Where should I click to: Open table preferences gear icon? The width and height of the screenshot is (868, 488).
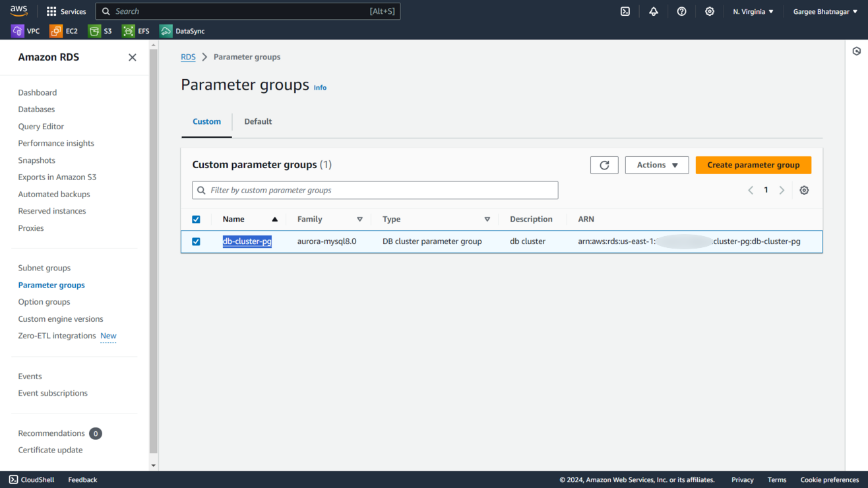point(804,190)
